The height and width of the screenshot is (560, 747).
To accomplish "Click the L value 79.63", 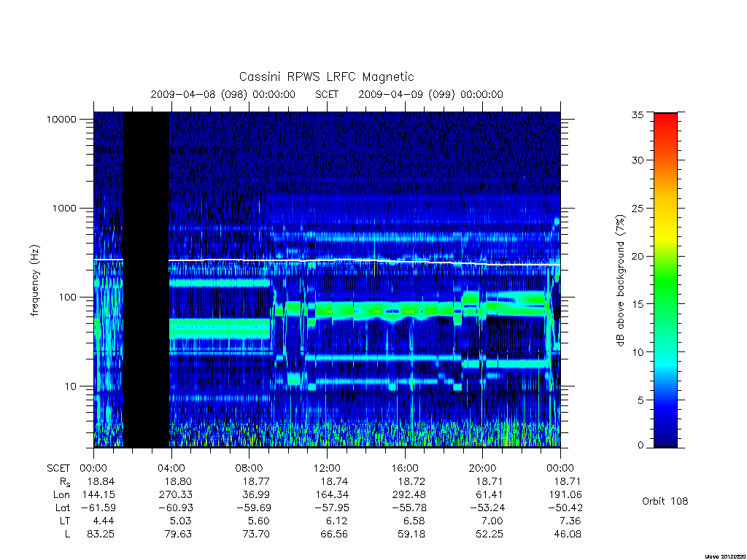I will (178, 534).
